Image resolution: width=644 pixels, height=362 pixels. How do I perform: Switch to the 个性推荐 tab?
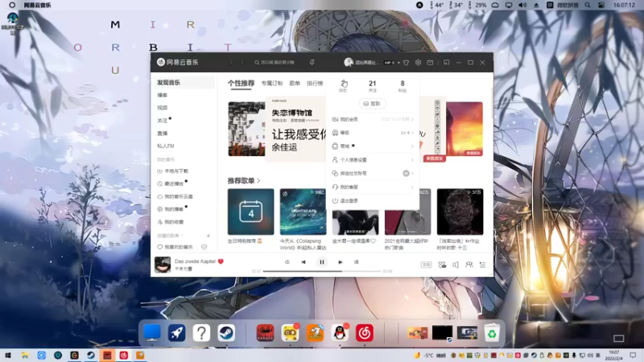pos(241,83)
